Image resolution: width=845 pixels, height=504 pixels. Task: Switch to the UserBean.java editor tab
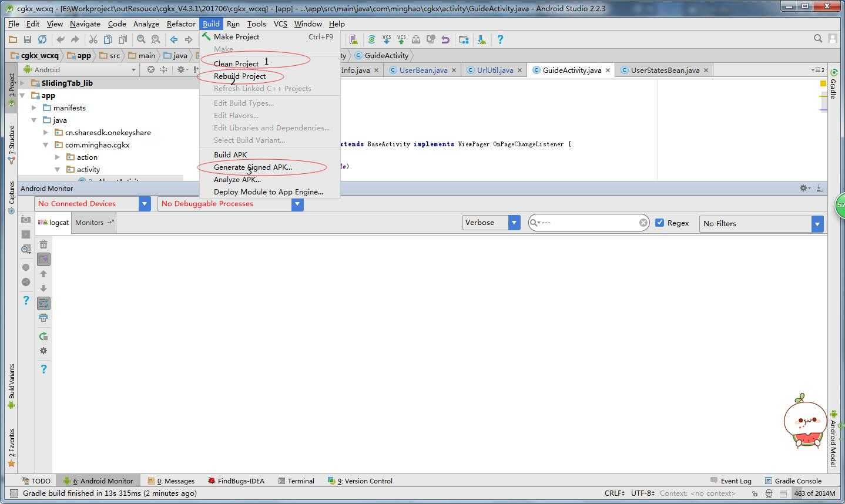coord(423,70)
